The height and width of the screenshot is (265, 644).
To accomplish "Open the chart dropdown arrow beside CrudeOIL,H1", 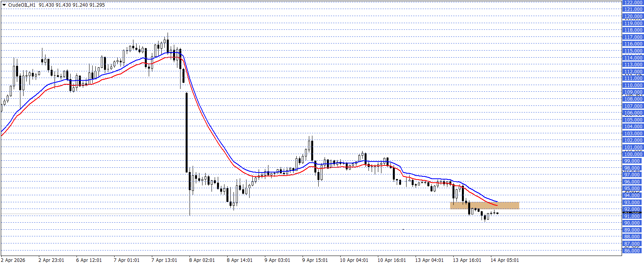I will (4, 5).
